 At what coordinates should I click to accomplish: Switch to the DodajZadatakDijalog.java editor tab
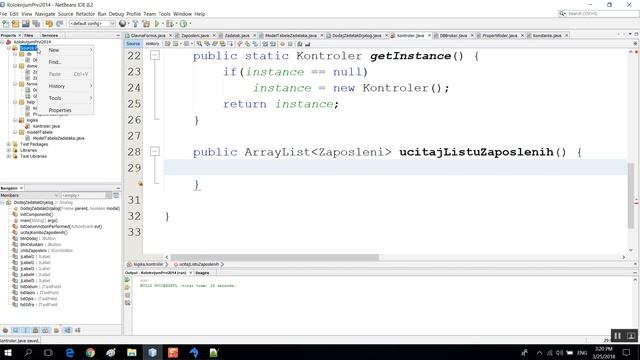pos(356,36)
